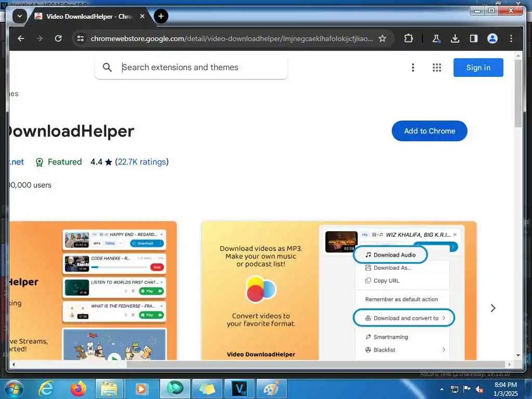The image size is (532, 399).
Task: Open Windows Media Player taskbar icon
Action: [141, 389]
